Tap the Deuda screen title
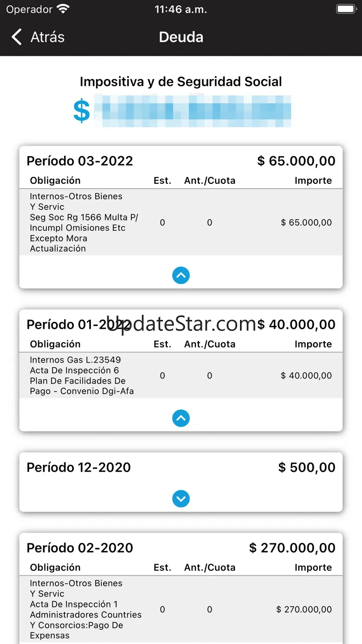362x644 pixels. pos(181,37)
